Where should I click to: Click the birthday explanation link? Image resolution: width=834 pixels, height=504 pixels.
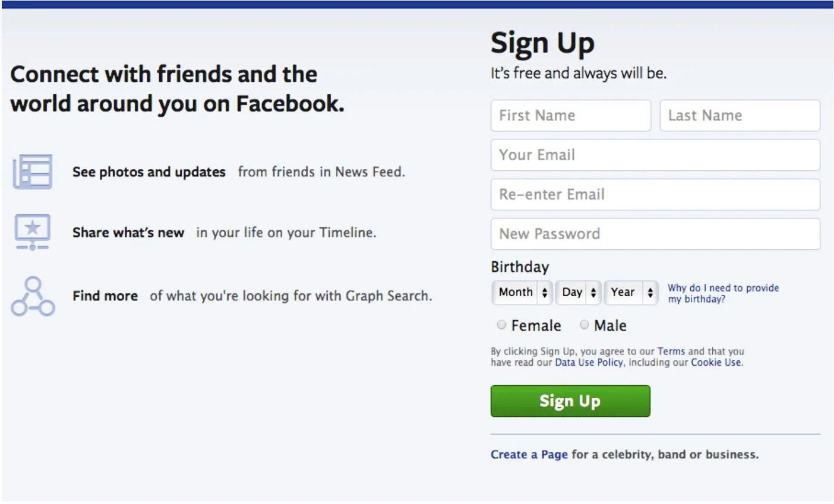722,293
